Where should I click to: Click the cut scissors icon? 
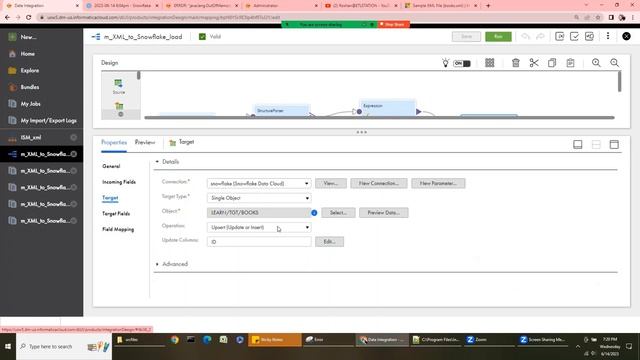[x=534, y=63]
